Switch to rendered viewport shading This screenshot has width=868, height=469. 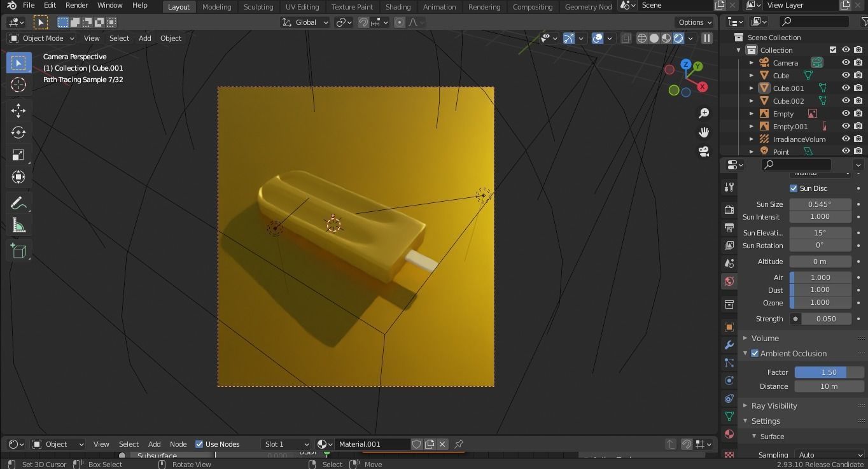click(x=678, y=38)
